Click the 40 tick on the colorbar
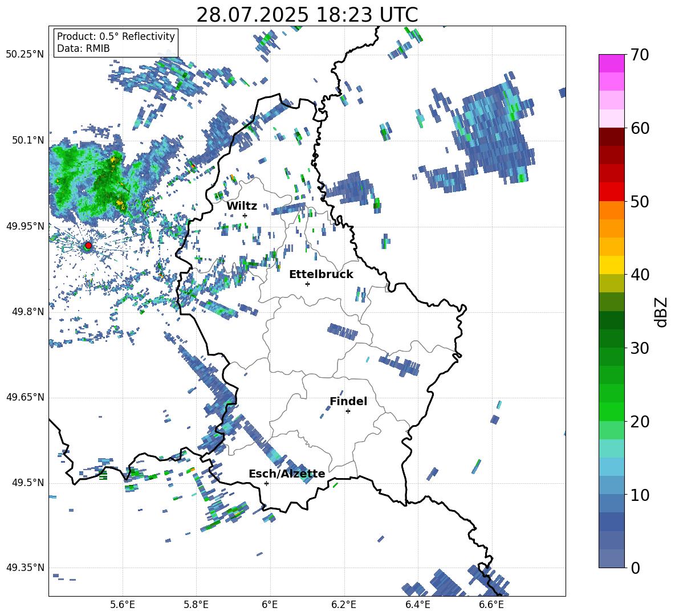675x616 pixels. pos(640,275)
